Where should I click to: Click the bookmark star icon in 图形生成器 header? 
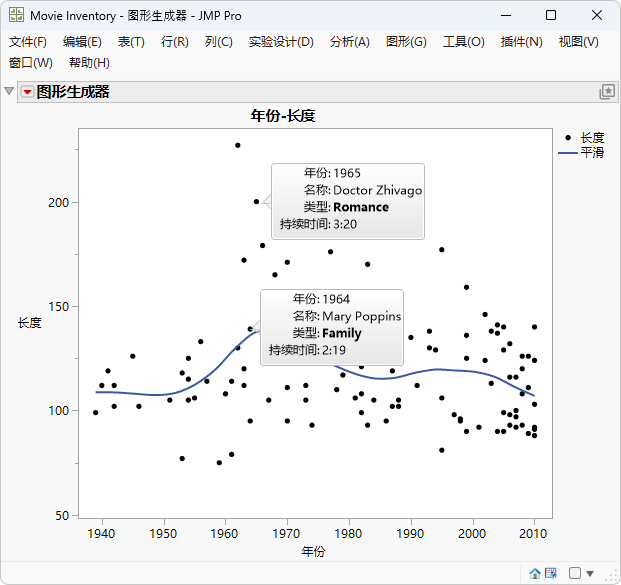coord(607,92)
